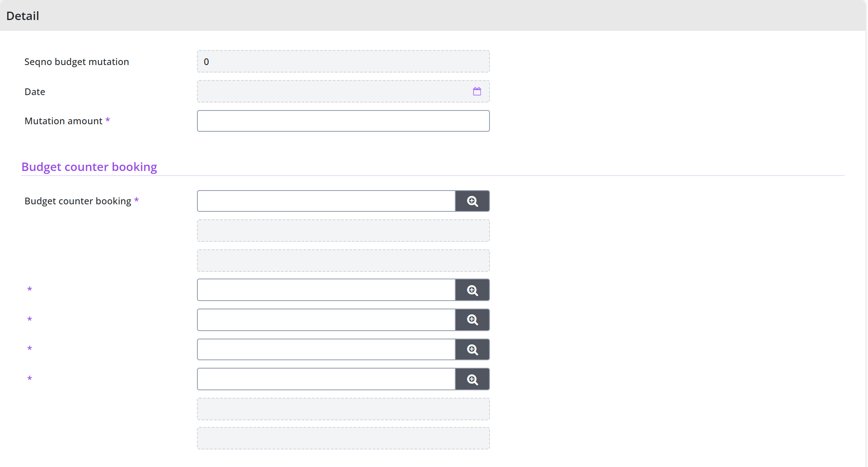The image size is (868, 467).
Task: Open lookup for Budget counter booking
Action: coord(472,201)
